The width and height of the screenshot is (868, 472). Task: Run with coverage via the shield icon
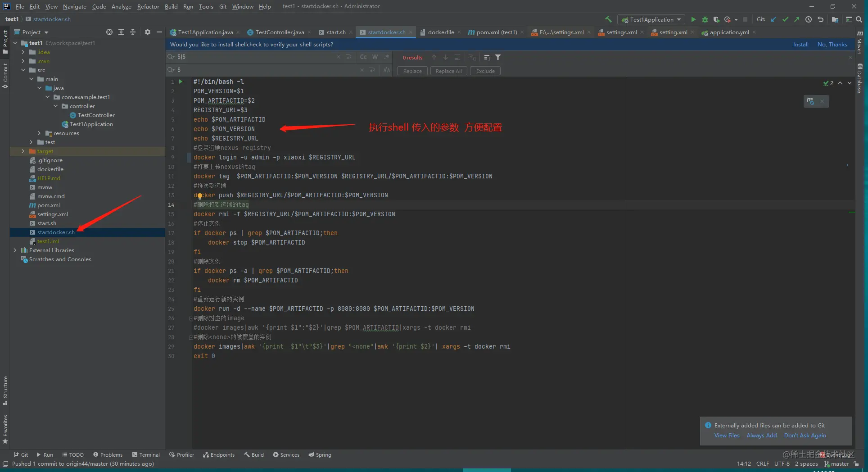pyautogui.click(x=716, y=19)
